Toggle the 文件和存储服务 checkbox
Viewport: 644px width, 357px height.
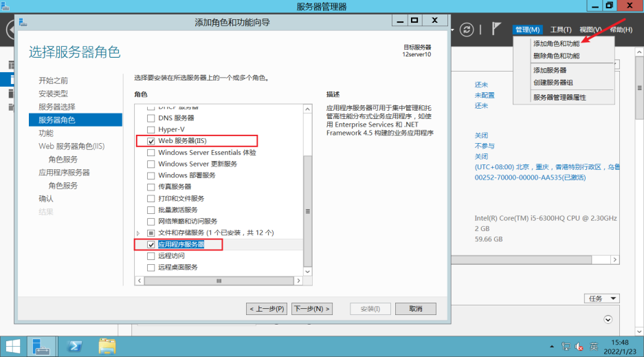click(151, 233)
